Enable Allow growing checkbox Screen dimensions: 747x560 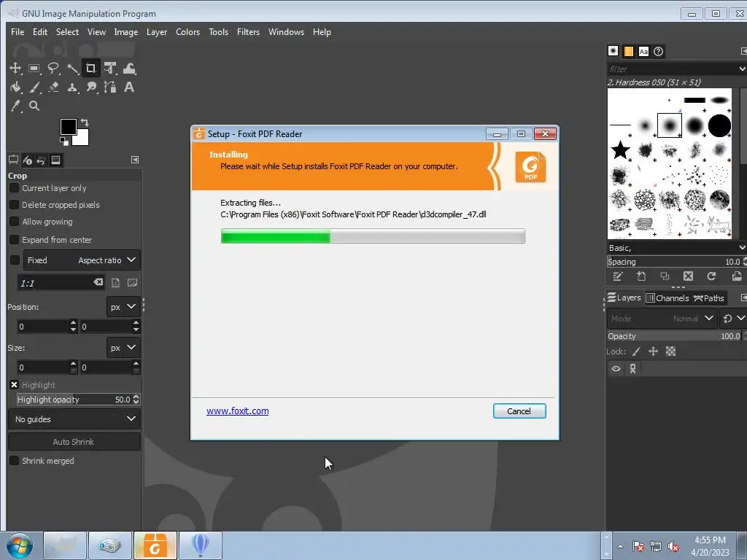pos(15,222)
